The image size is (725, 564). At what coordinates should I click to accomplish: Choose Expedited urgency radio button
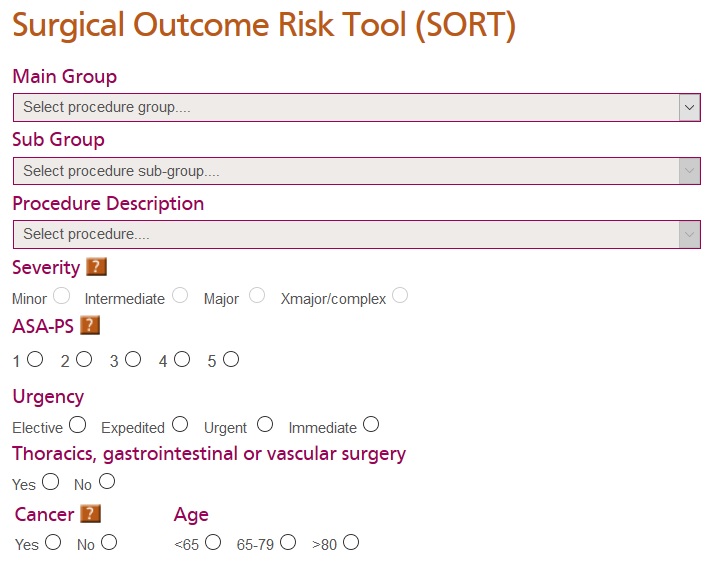180,424
